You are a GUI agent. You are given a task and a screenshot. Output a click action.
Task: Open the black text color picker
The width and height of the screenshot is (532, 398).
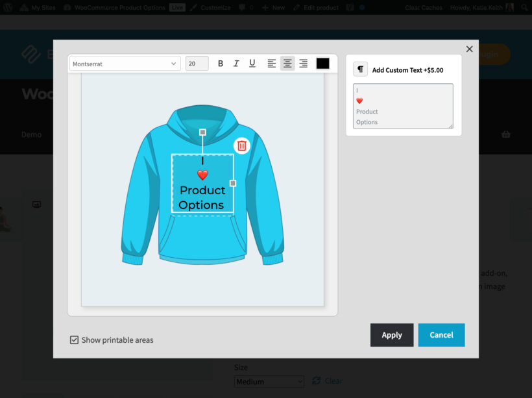pos(324,63)
